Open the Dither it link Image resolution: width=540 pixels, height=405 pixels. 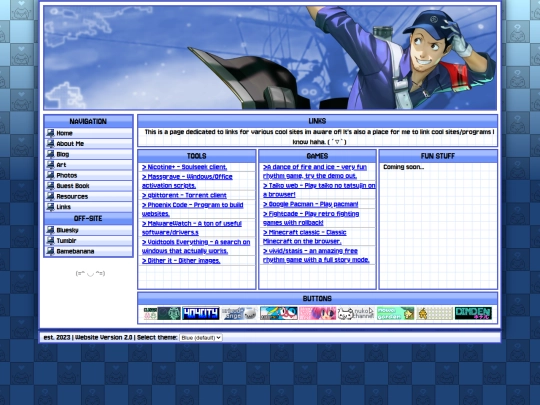click(181, 261)
